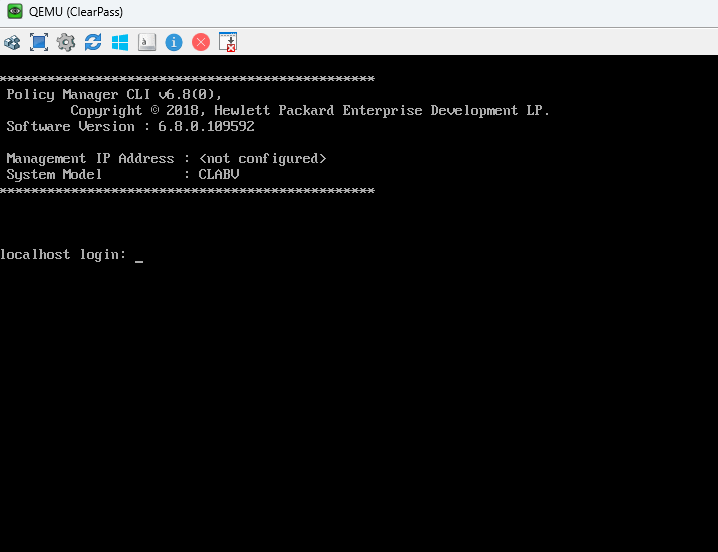Image resolution: width=718 pixels, height=552 pixels.
Task: Click the '<not configured>' IP text
Action: click(263, 158)
